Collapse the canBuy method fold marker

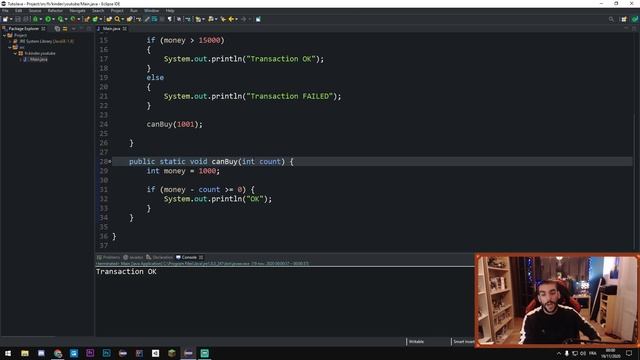tap(110, 162)
